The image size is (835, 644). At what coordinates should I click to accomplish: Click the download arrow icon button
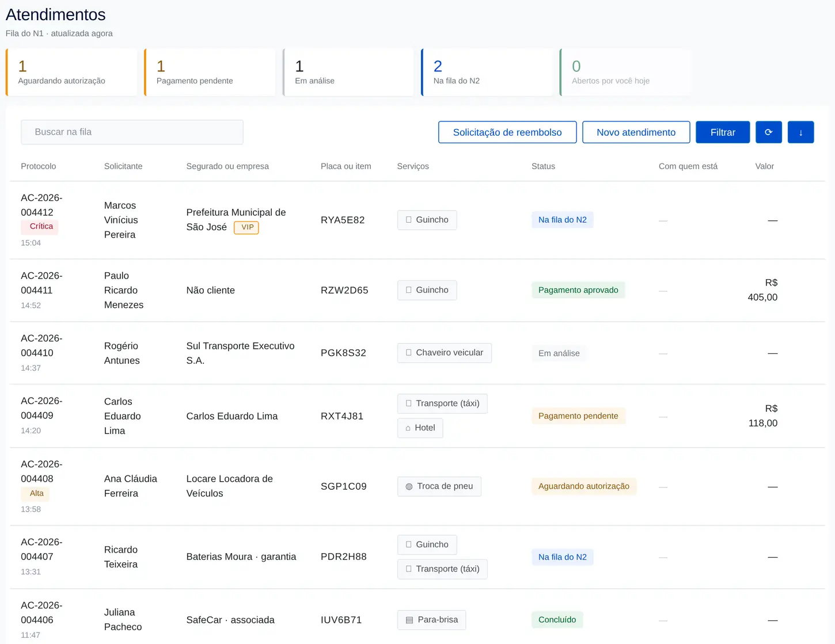click(x=800, y=132)
